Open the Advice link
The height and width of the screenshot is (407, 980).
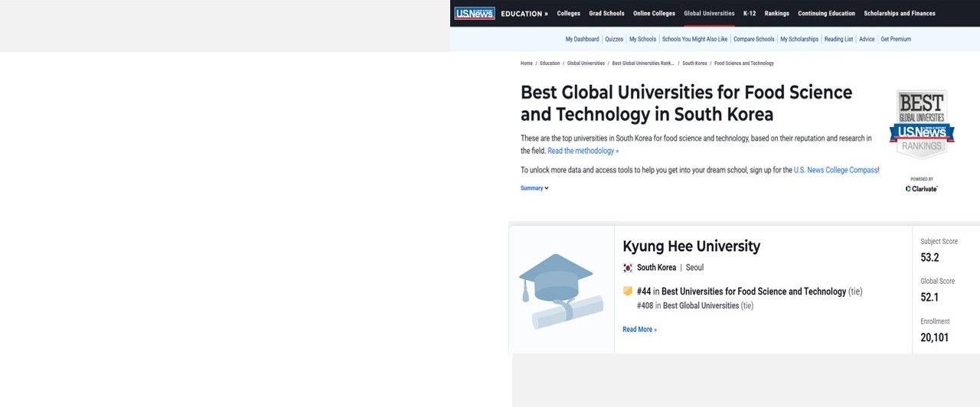(867, 39)
